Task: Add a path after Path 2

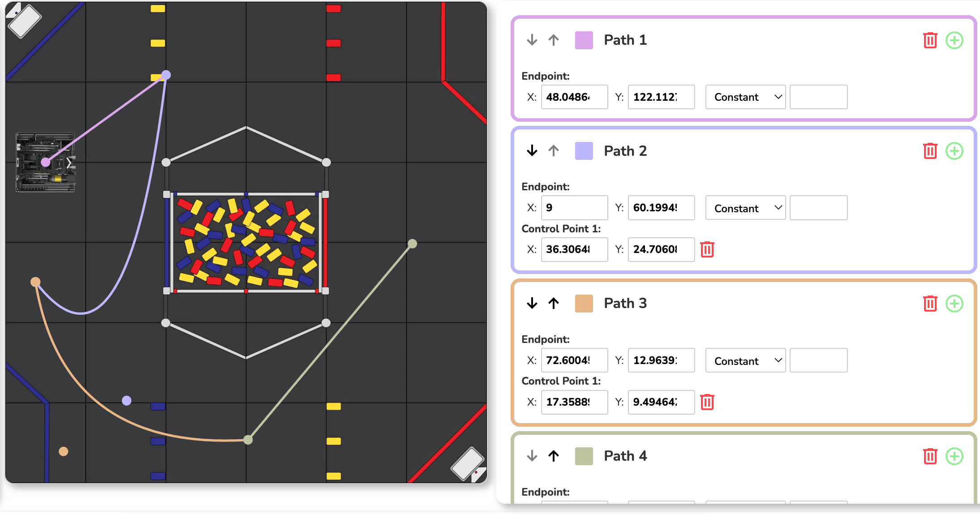Action: point(954,151)
